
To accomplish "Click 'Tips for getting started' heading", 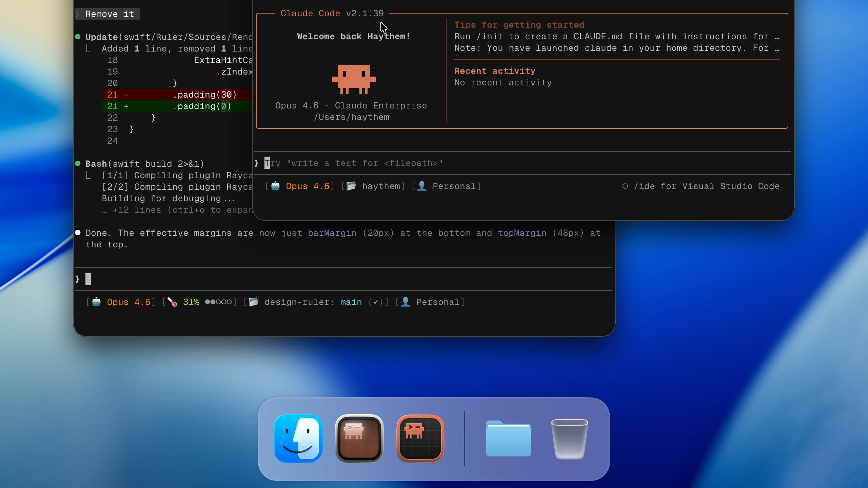I will 519,25.
